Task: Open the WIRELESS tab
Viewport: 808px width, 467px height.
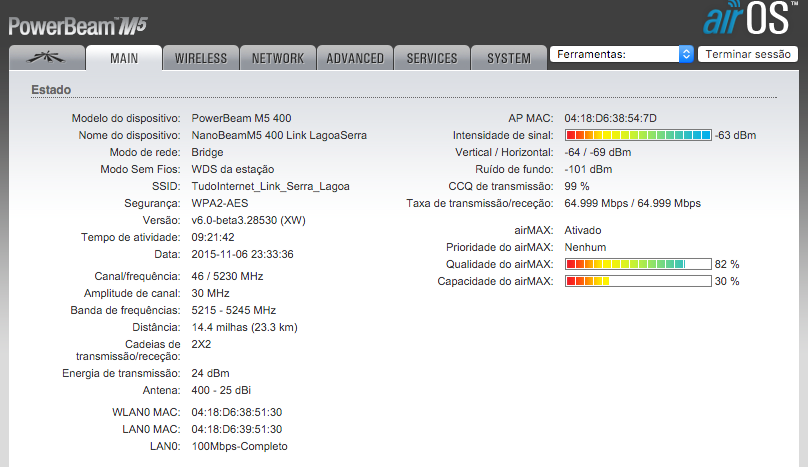Action: (201, 58)
